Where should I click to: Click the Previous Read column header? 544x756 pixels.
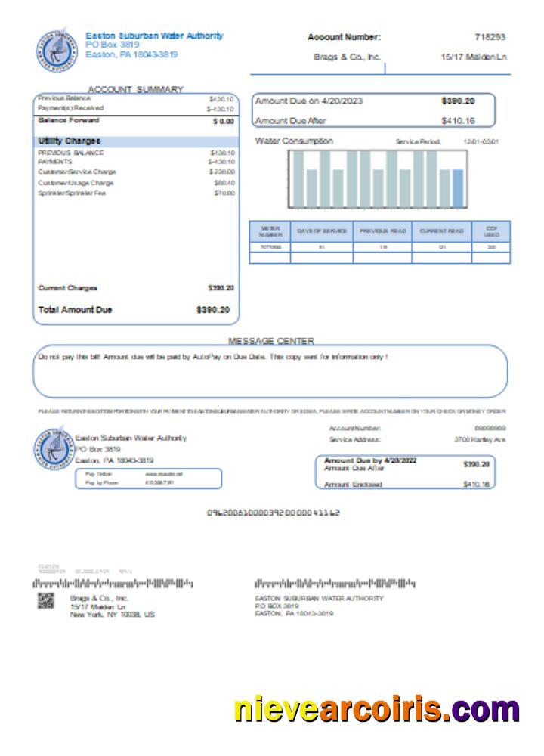point(382,231)
